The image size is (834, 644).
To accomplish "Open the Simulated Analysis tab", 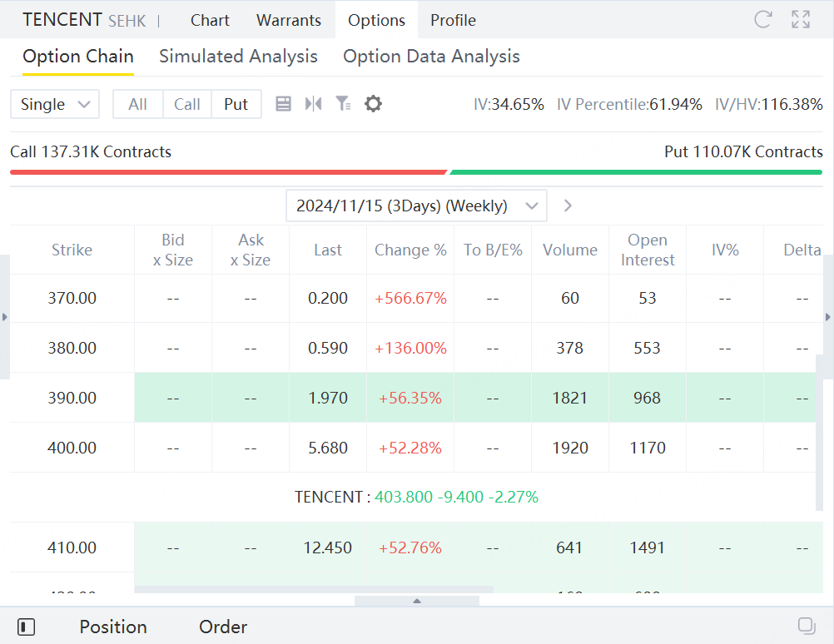I will click(x=238, y=57).
